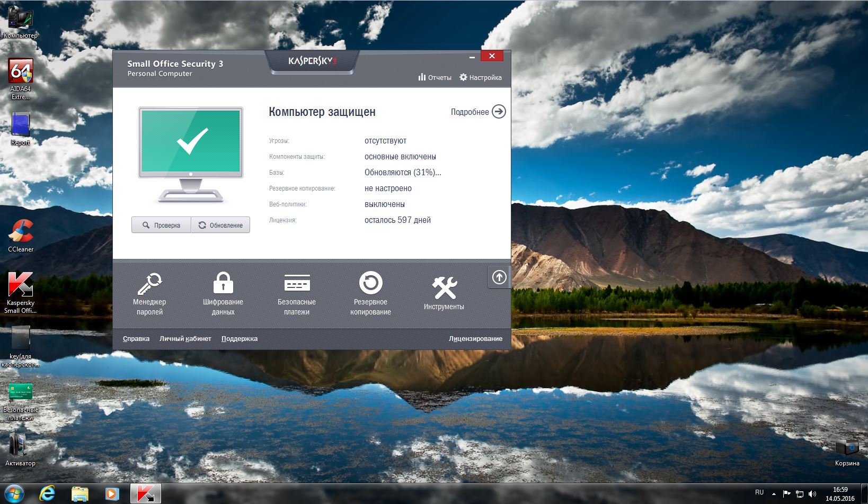Select the Report desktop icon
868x504 pixels.
(21, 129)
